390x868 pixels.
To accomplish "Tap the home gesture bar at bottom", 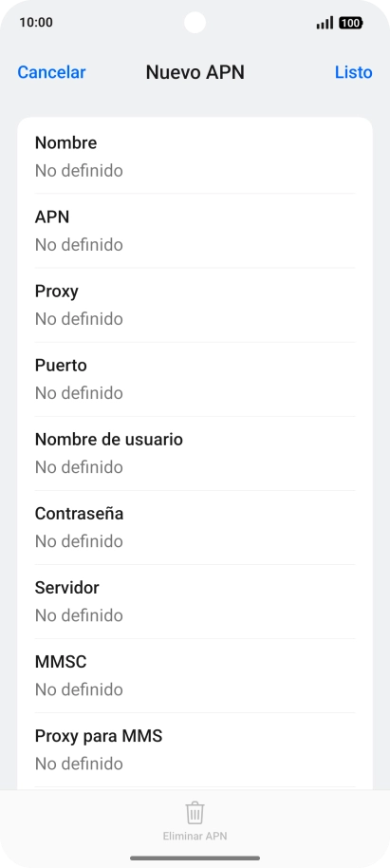I will coord(195,859).
